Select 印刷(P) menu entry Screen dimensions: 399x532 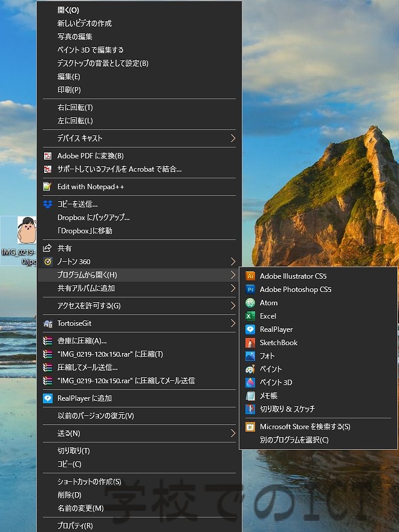[x=139, y=90]
